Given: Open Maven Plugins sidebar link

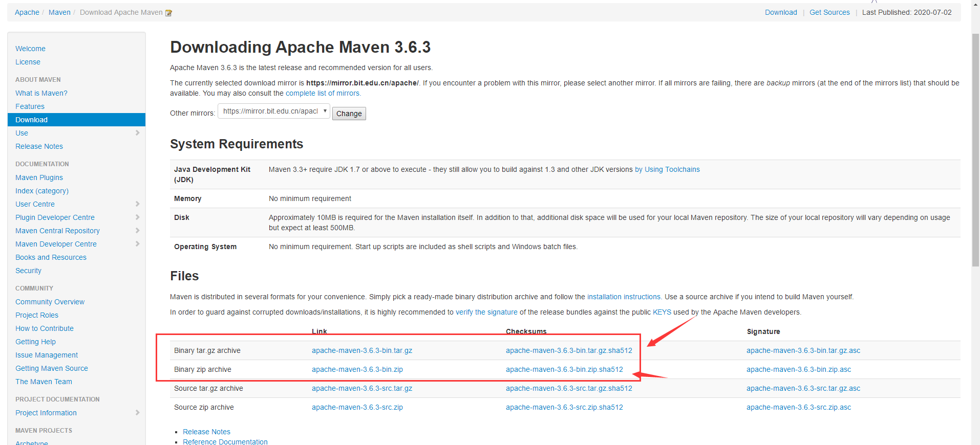Looking at the screenshot, I should coord(39,177).
